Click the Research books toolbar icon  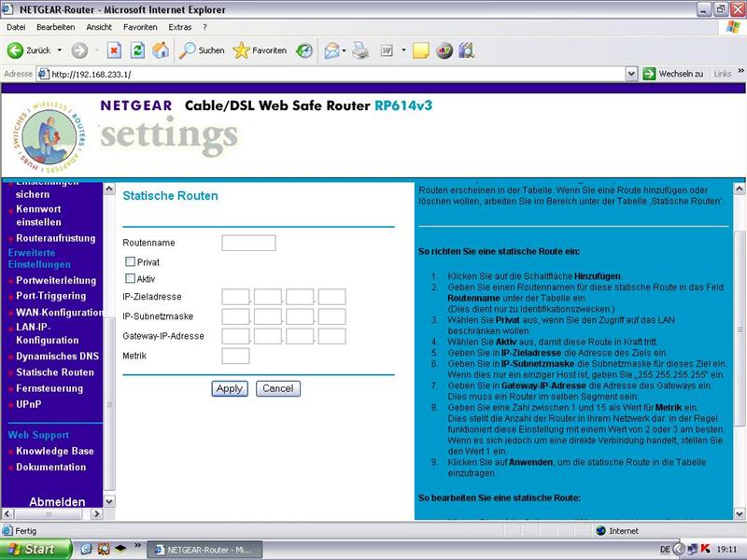click(x=466, y=50)
